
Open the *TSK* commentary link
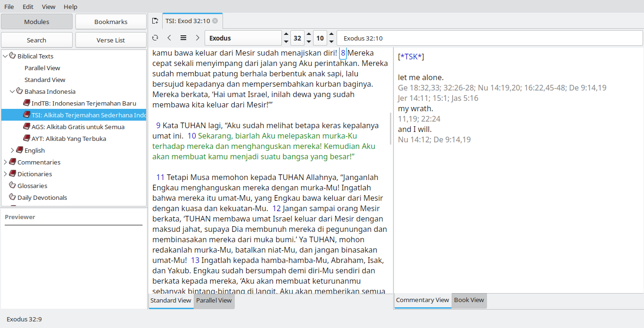(411, 57)
